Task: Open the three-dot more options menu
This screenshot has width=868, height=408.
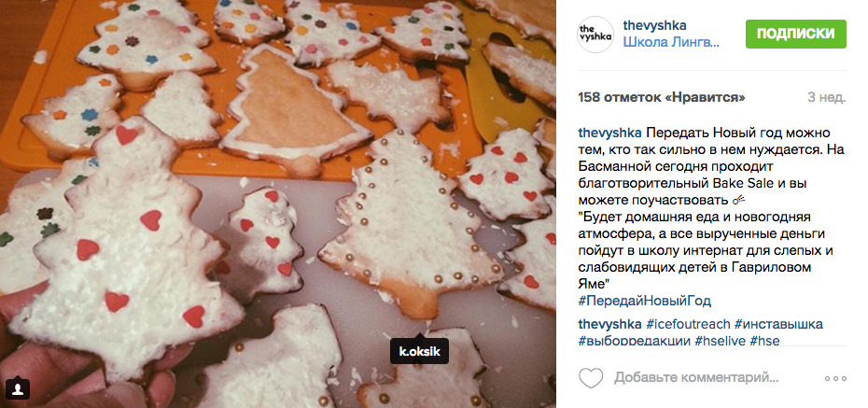Action: (834, 379)
